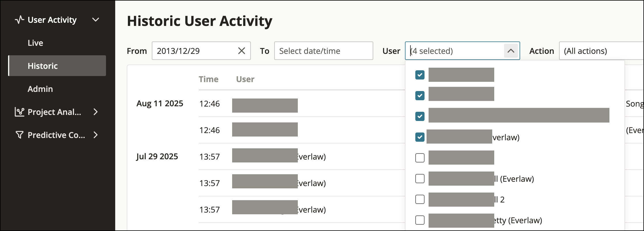Image resolution: width=644 pixels, height=231 pixels.
Task: Clear the From date with X icon
Action: pyautogui.click(x=242, y=51)
